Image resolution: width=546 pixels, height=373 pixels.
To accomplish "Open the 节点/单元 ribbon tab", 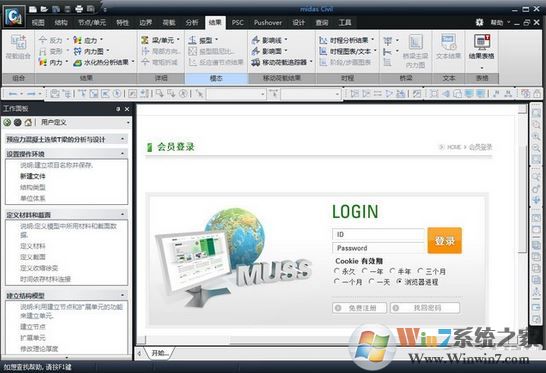I will point(92,23).
